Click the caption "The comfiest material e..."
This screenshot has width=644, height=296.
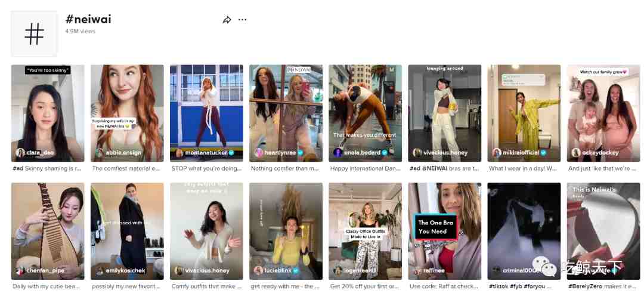click(126, 168)
